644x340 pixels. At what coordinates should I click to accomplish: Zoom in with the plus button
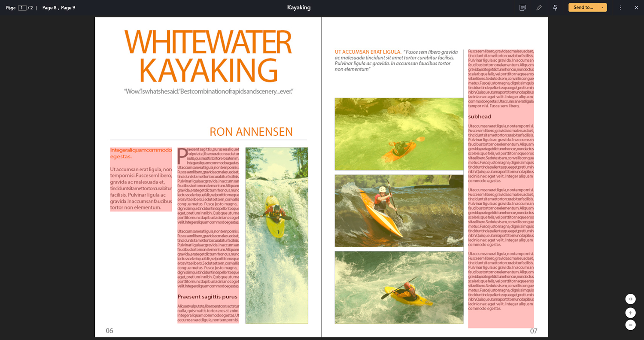(630, 313)
